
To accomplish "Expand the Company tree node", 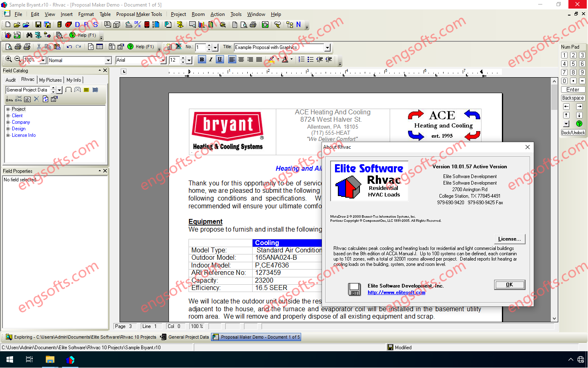I will pyautogui.click(x=8, y=122).
